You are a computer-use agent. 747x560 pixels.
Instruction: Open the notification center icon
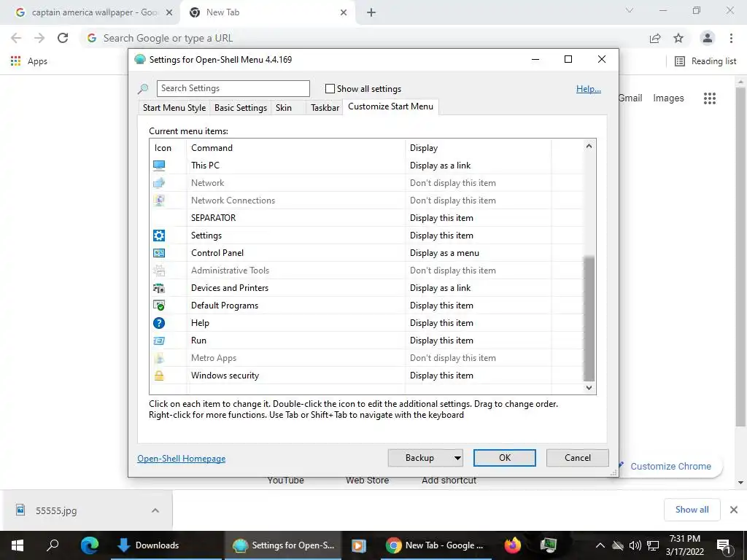click(x=724, y=545)
